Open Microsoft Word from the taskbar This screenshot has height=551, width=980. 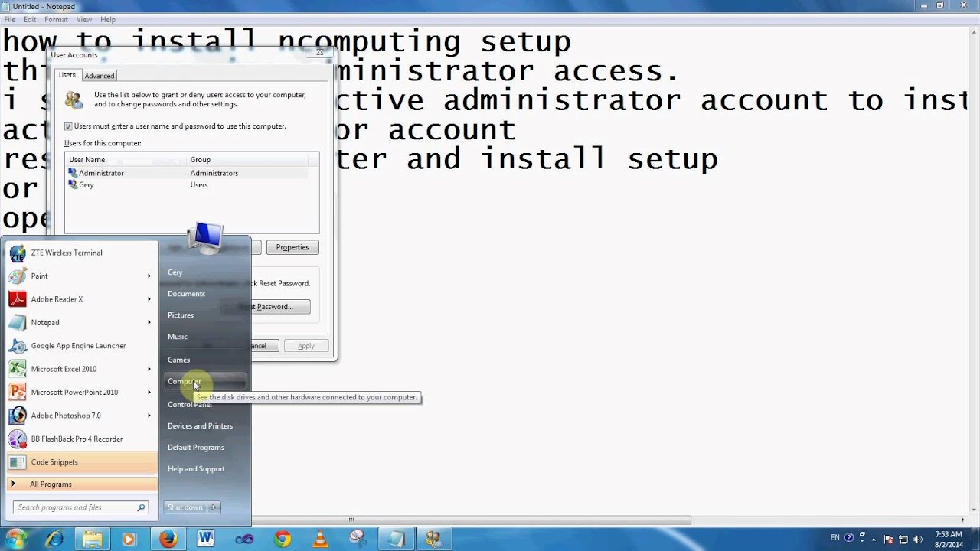click(x=205, y=539)
